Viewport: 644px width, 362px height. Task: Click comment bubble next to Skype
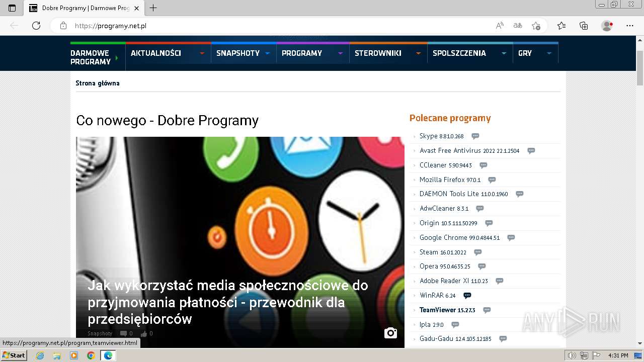[x=475, y=136]
